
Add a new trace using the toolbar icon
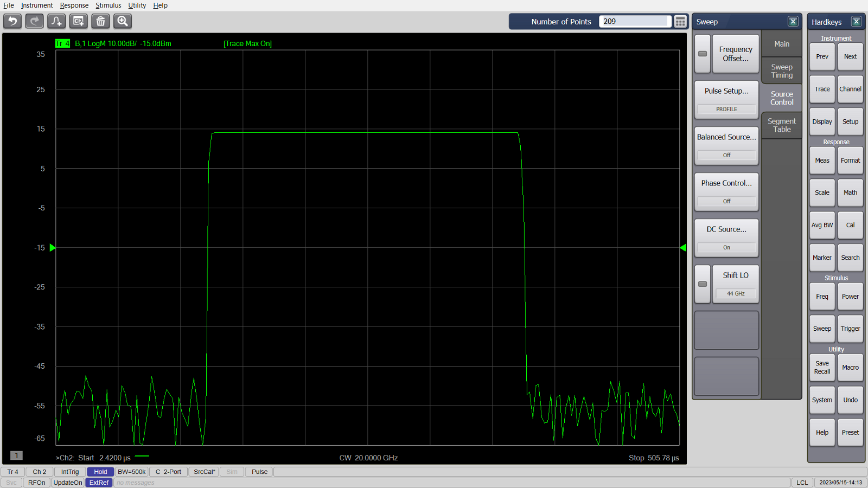(x=56, y=21)
